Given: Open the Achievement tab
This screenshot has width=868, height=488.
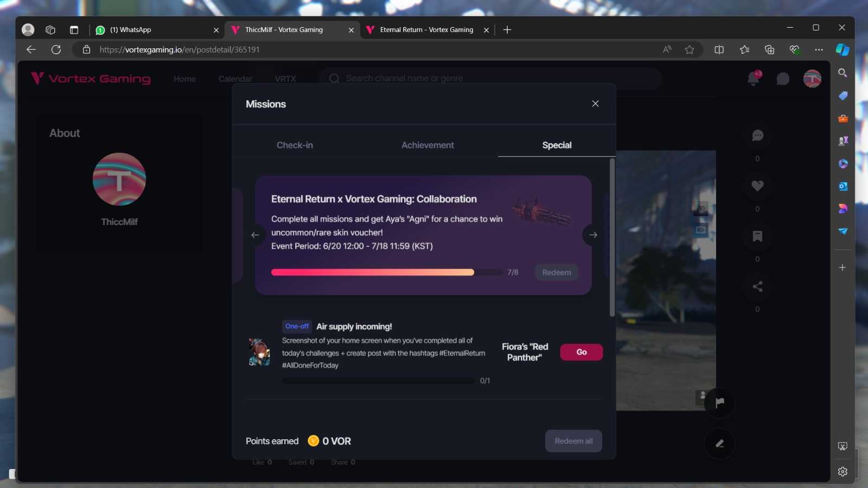Looking at the screenshot, I should 427,145.
